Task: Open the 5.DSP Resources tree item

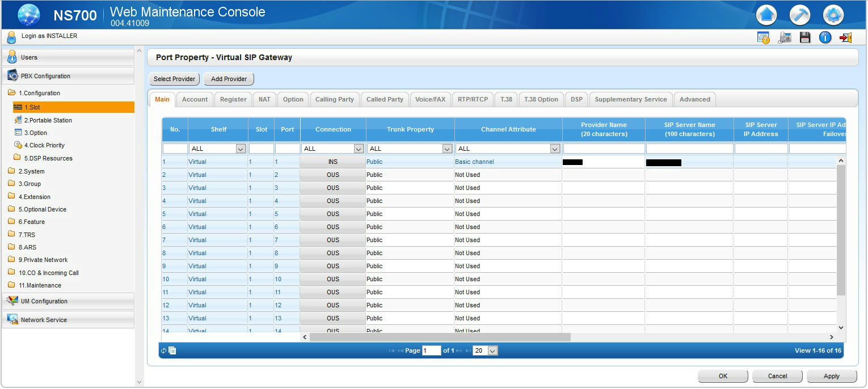Action: pyautogui.click(x=43, y=158)
